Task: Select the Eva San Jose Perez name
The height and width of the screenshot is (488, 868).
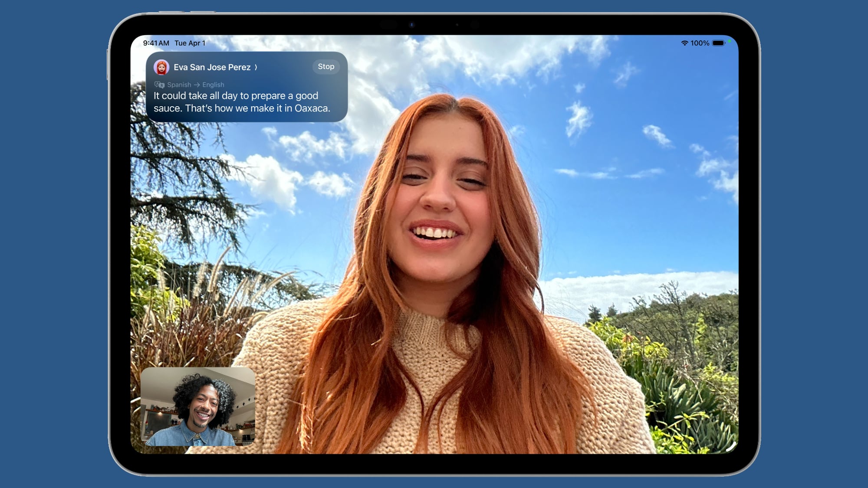Action: point(212,67)
